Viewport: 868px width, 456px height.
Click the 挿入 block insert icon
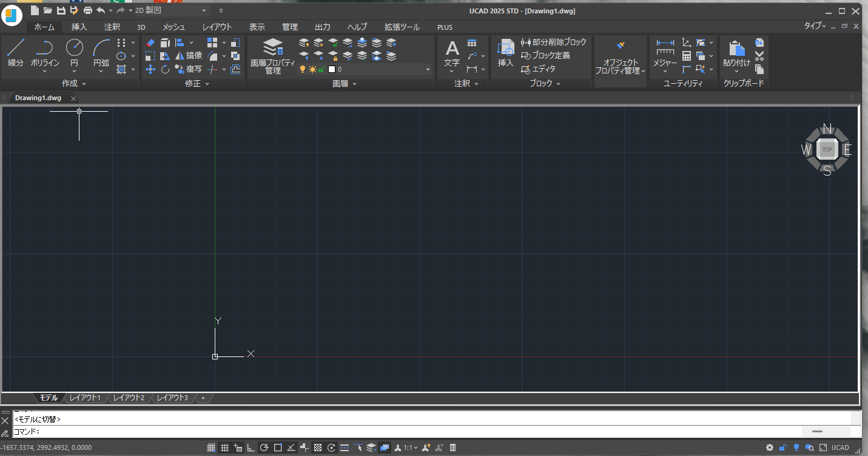506,53
